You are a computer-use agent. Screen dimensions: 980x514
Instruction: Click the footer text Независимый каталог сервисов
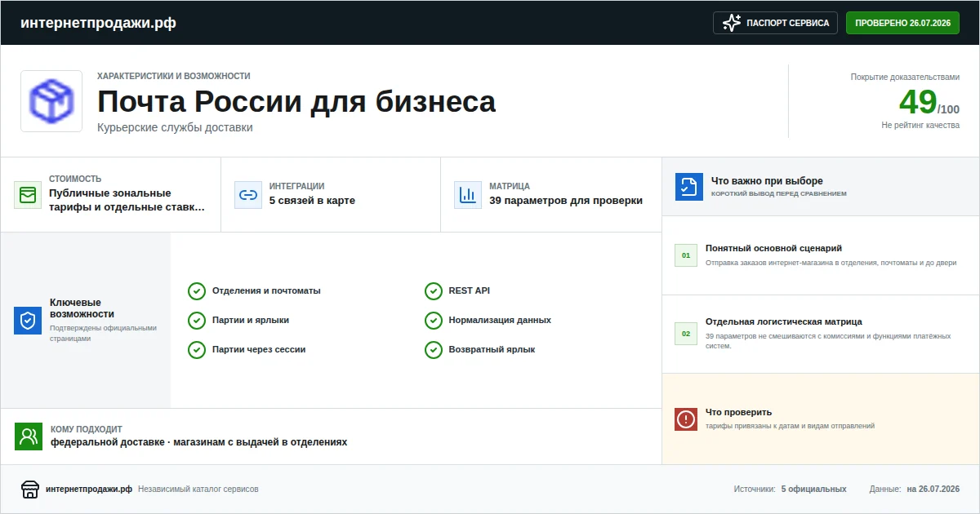pyautogui.click(x=198, y=490)
